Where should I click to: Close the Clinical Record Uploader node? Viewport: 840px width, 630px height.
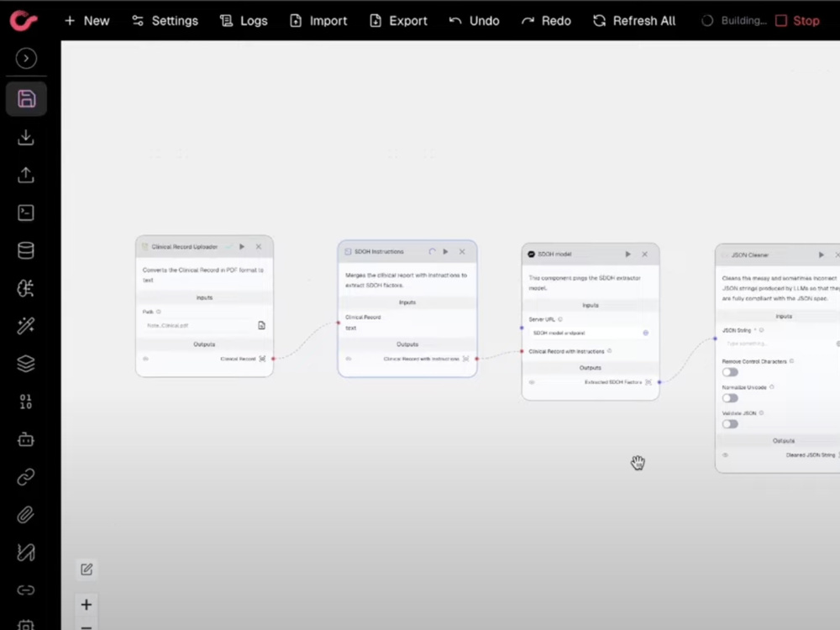pos(259,247)
